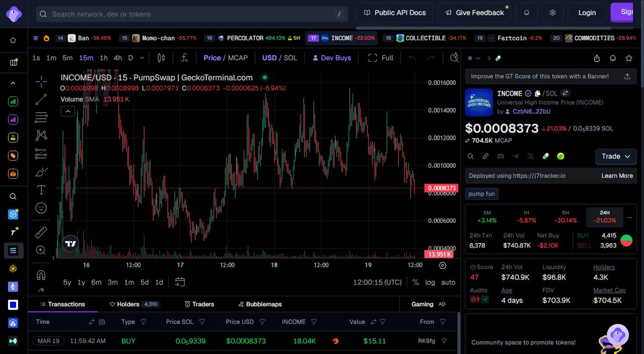This screenshot has height=354, width=644.
Task: Expand the chart interval dropdown chevron
Action: [142, 57]
